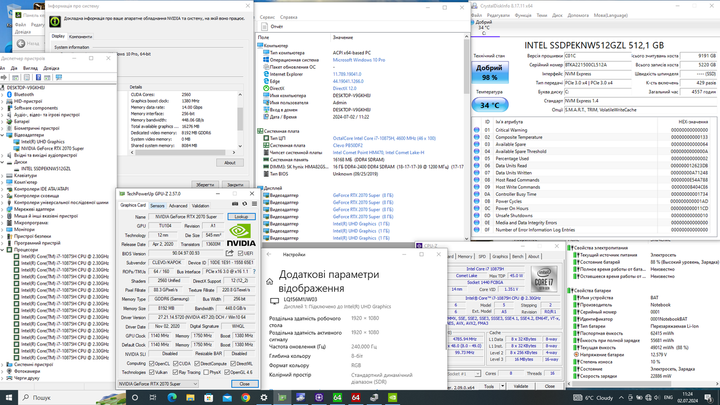Click the Report (Отчёт) document icon
Viewport: 720px width, 405px height.
tap(265, 27)
